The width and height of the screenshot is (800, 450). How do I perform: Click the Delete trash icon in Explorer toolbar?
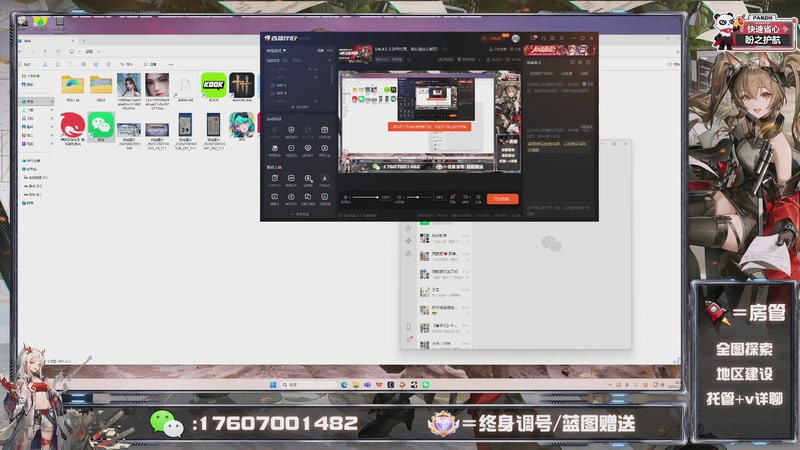pos(108,64)
